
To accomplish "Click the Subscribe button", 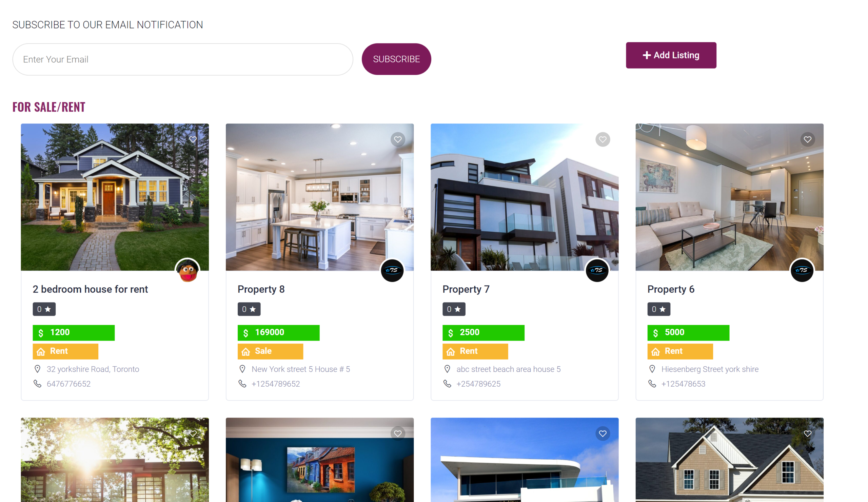I will point(396,59).
